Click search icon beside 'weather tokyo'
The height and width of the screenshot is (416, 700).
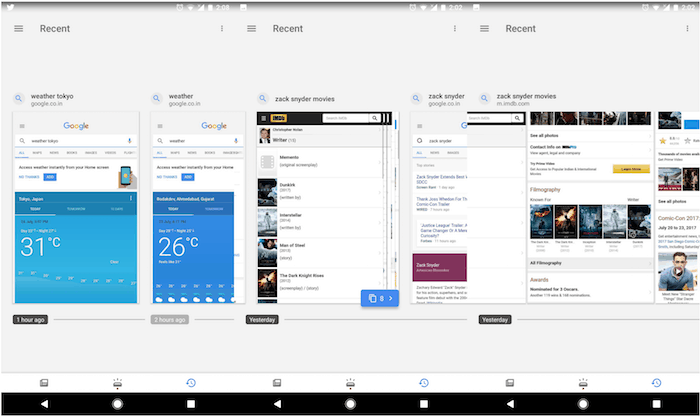[x=19, y=99]
